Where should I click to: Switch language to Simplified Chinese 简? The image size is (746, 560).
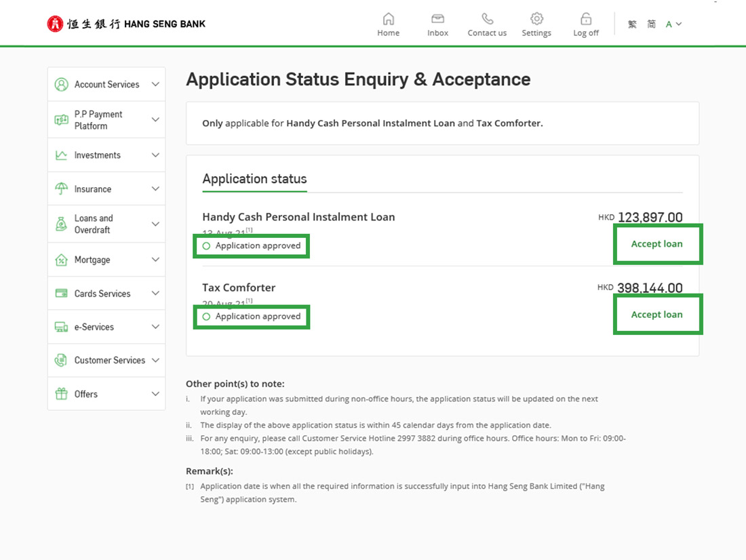651,24
